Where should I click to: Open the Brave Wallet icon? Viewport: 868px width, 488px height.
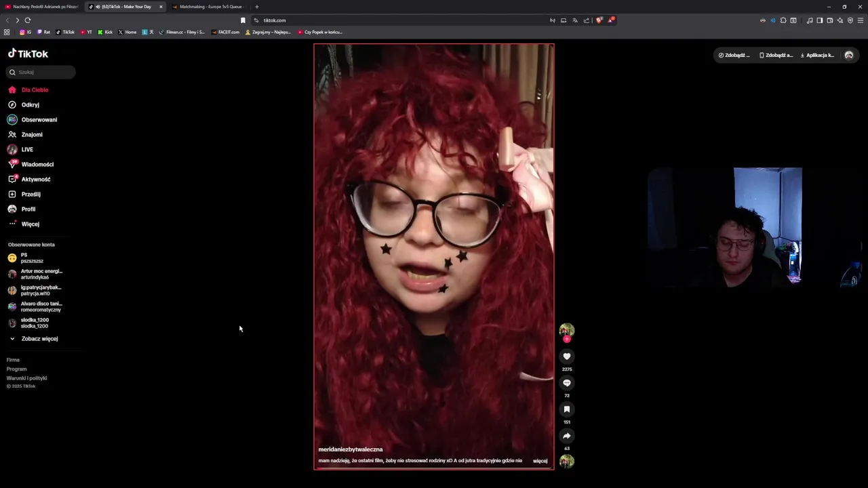(830, 20)
